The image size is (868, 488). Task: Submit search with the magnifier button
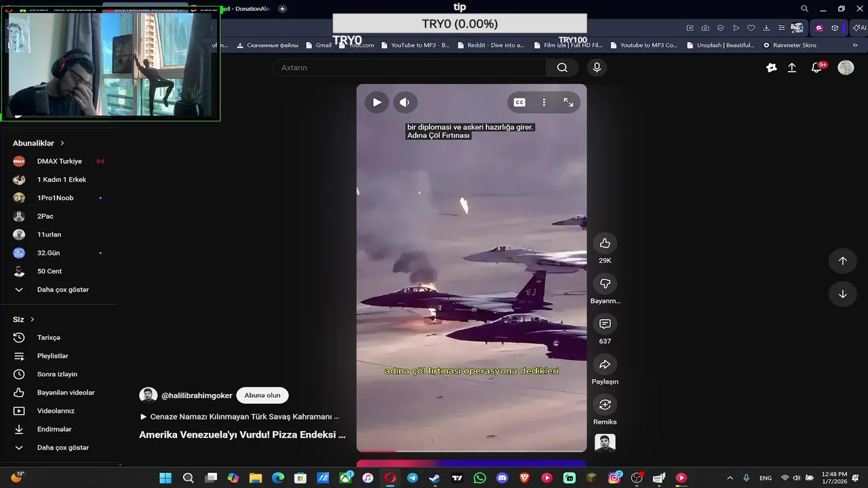click(x=562, y=68)
